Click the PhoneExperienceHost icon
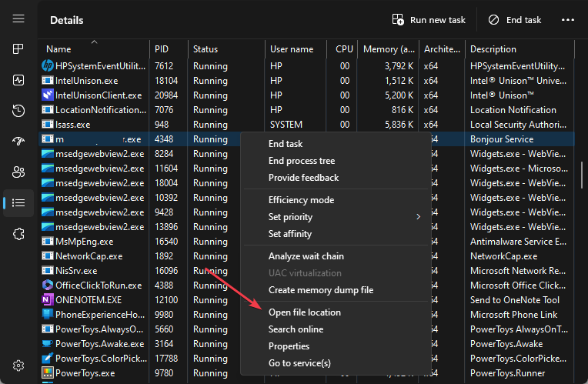This screenshot has height=384, width=588. click(47, 314)
